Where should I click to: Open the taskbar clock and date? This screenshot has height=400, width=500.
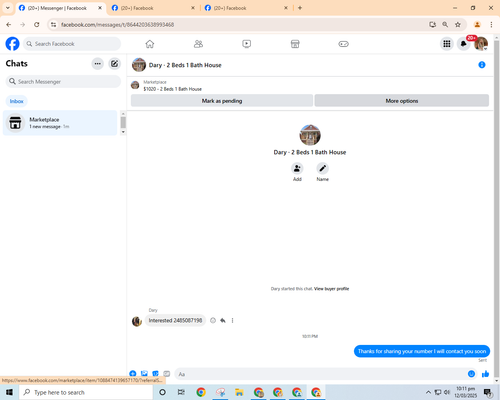pos(465,392)
